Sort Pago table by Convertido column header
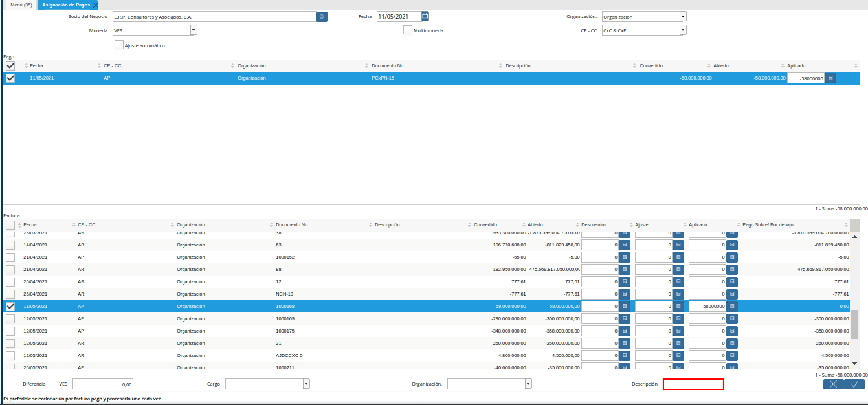Viewport: 868px width, 405px height. [x=651, y=66]
